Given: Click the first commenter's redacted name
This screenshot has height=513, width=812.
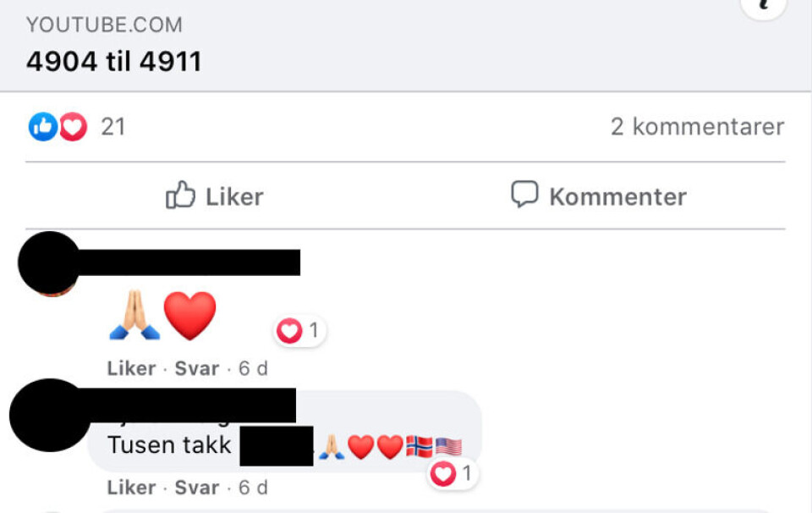Looking at the screenshot, I should (189, 262).
